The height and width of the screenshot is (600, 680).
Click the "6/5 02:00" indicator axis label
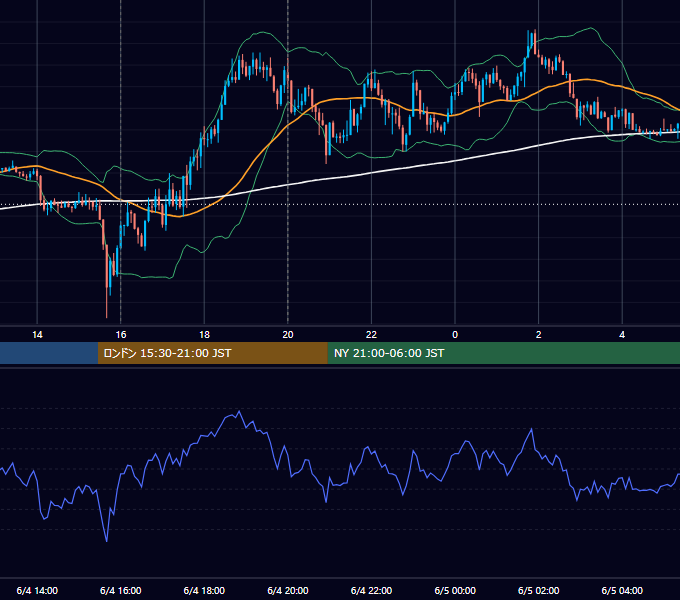(539, 590)
